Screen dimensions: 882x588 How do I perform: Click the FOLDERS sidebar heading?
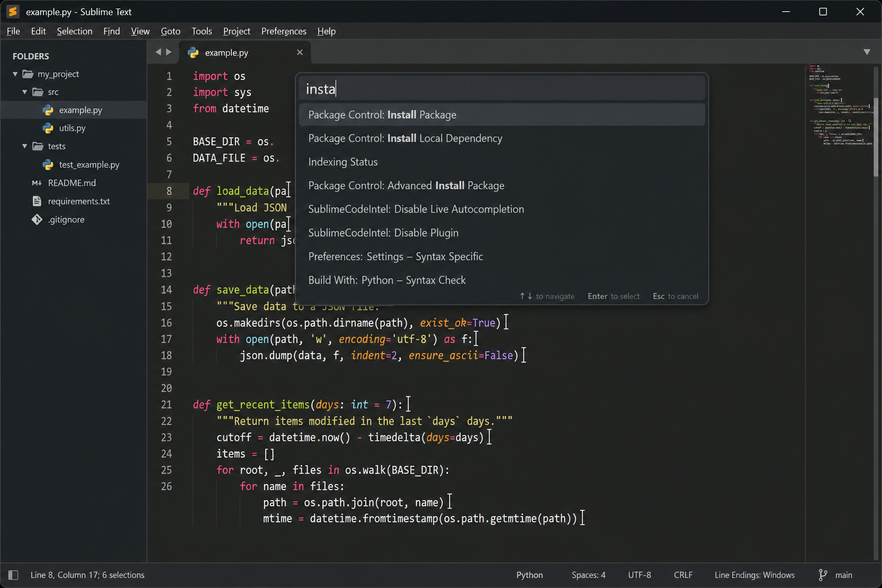[x=31, y=56]
